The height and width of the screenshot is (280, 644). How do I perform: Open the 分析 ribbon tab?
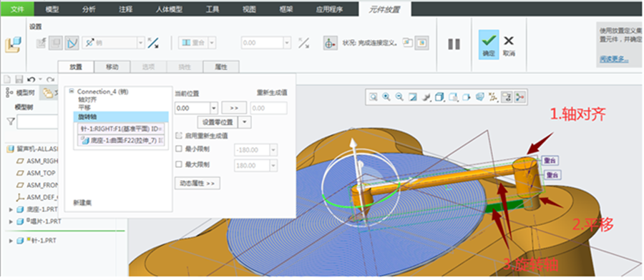click(x=88, y=9)
